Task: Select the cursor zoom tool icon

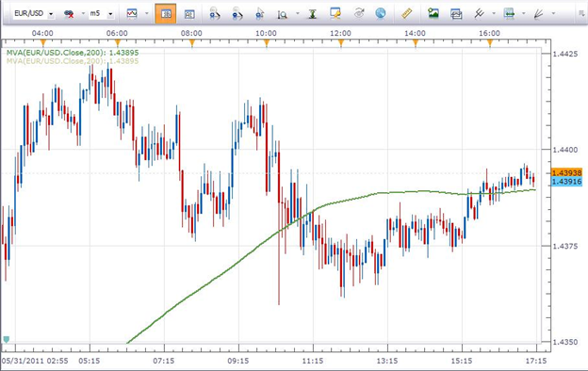Action: (259, 14)
